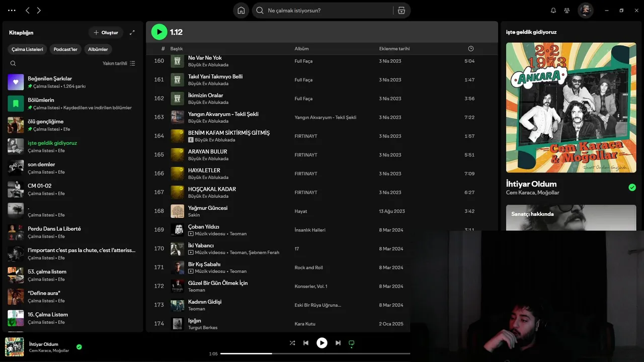644x362 pixels.
Task: Select the track HAYALETLER
Action: (204, 170)
